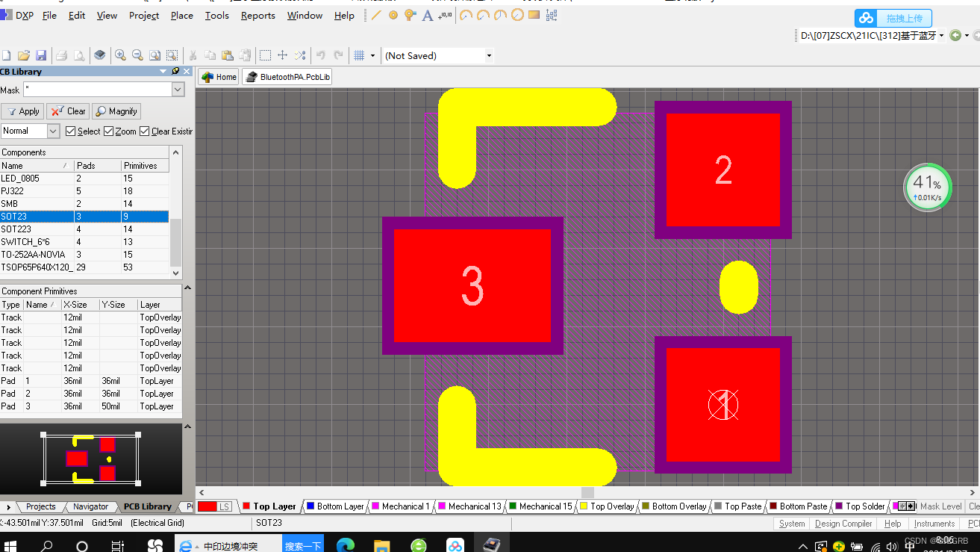Switch to the Projects panel tab
This screenshot has width=980, height=552.
(41, 506)
